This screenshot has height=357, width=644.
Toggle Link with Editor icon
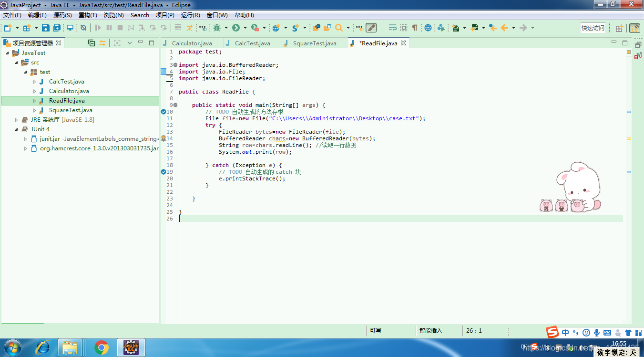(102, 43)
